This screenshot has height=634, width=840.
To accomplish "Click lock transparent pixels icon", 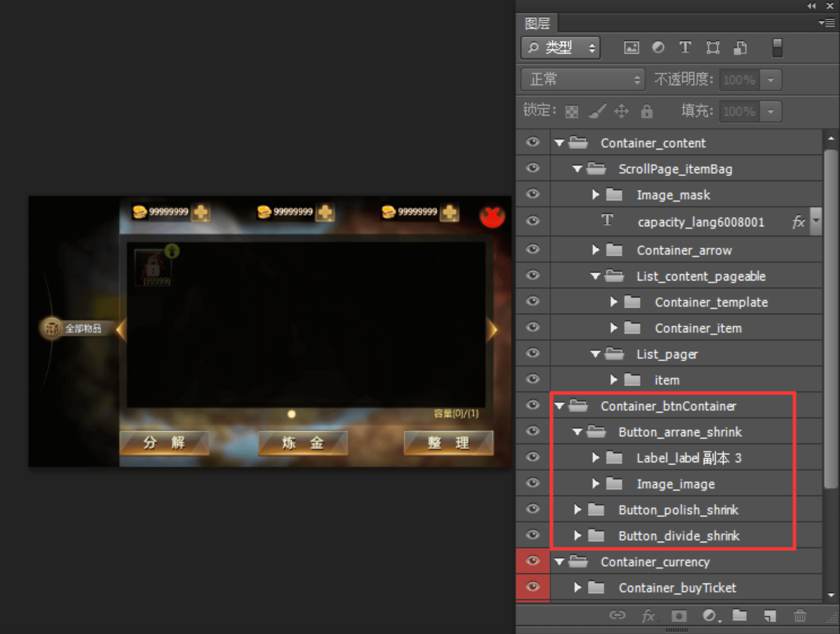I will (x=571, y=112).
